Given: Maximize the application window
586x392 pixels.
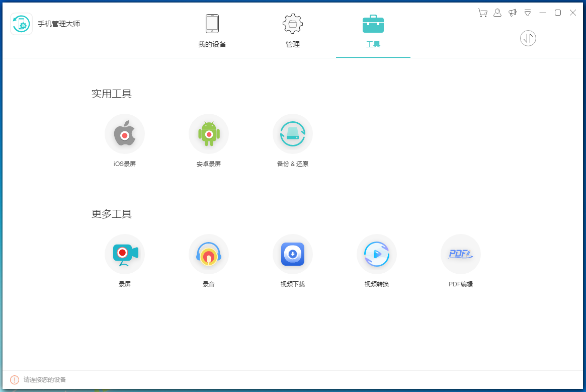Looking at the screenshot, I should pos(558,13).
